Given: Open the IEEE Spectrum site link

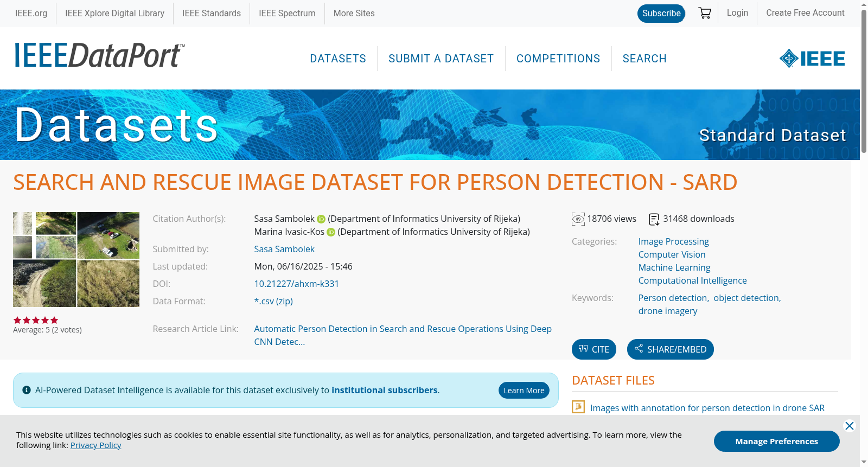Looking at the screenshot, I should 287,13.
